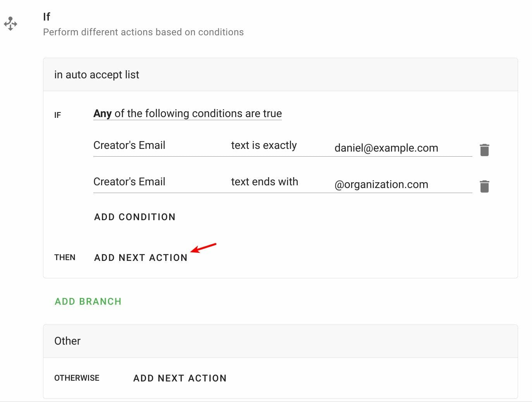Image resolution: width=532 pixels, height=402 pixels.
Task: Open the 'text is exactly' operator dropdown
Action: [264, 145]
